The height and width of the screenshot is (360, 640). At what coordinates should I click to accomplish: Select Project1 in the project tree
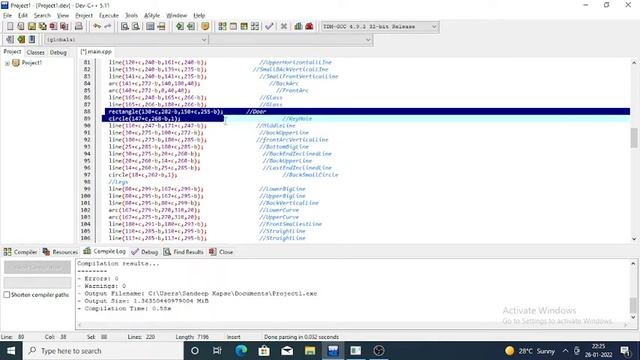pos(31,63)
